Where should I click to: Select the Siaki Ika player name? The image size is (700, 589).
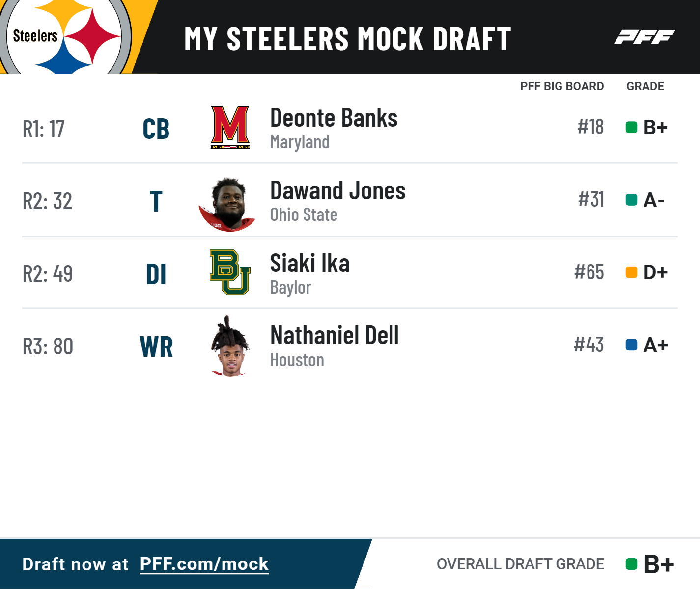click(310, 263)
